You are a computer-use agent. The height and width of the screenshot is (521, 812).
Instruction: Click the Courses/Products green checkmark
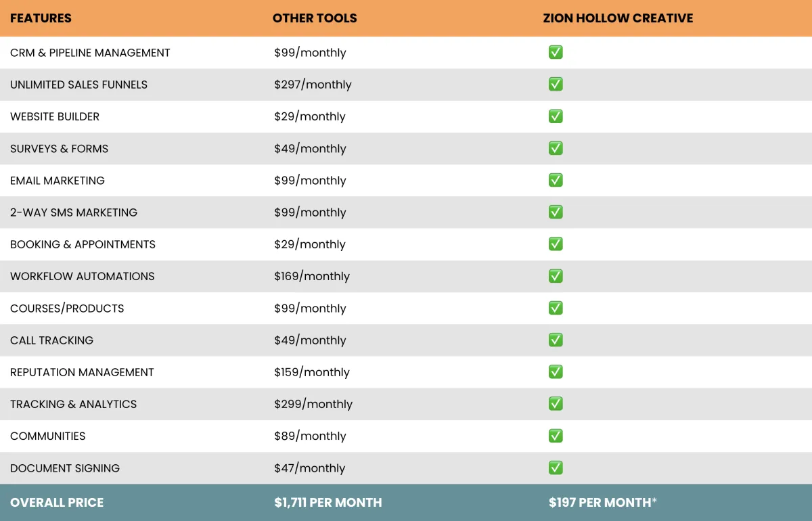tap(556, 308)
